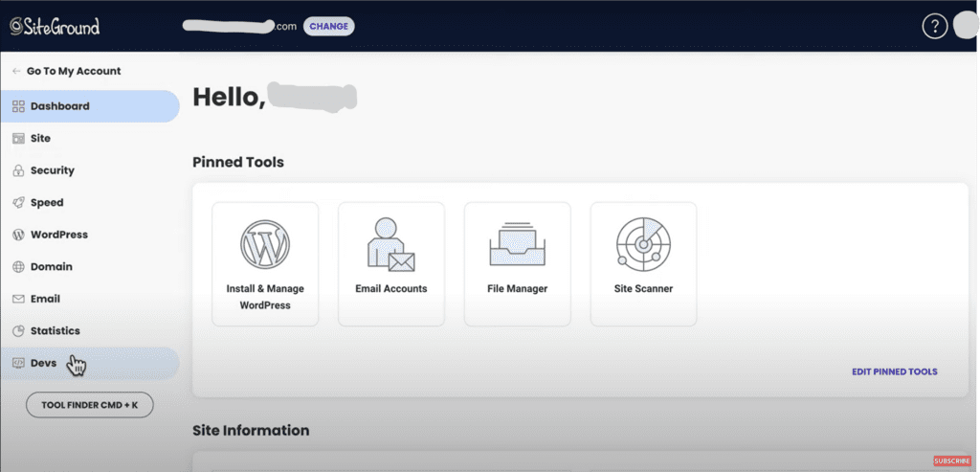Open the Security menu section
Image resolution: width=980 pixels, height=472 pixels.
coord(89,170)
